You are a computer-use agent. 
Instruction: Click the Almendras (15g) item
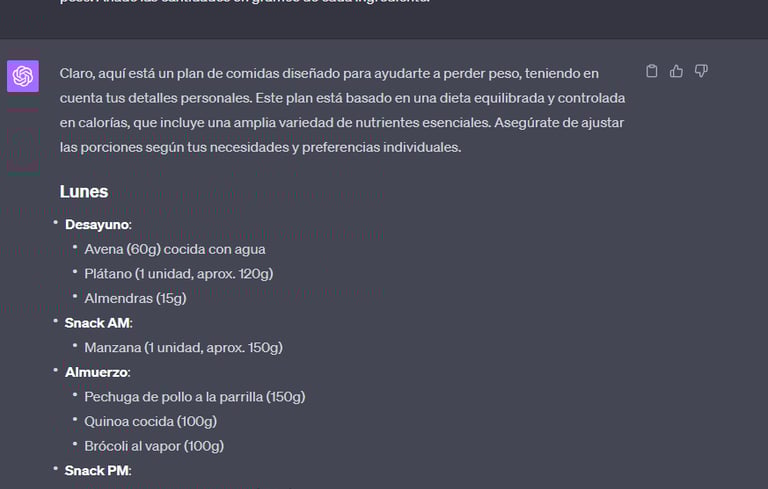[x=135, y=298]
